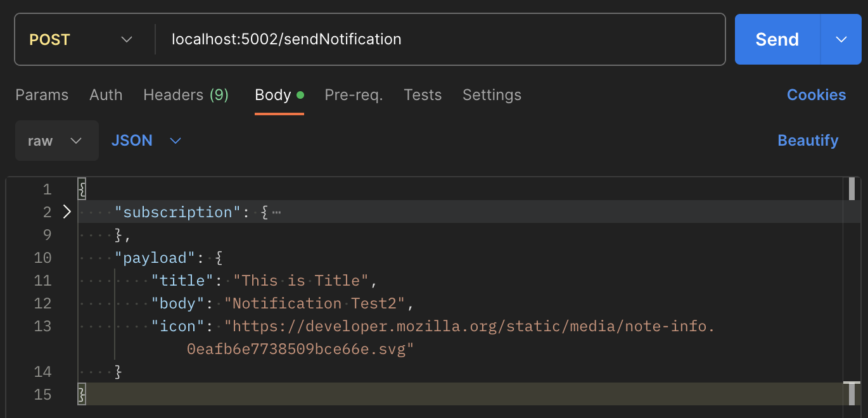868x418 pixels.
Task: Click Beautify to format the JSON
Action: point(808,141)
